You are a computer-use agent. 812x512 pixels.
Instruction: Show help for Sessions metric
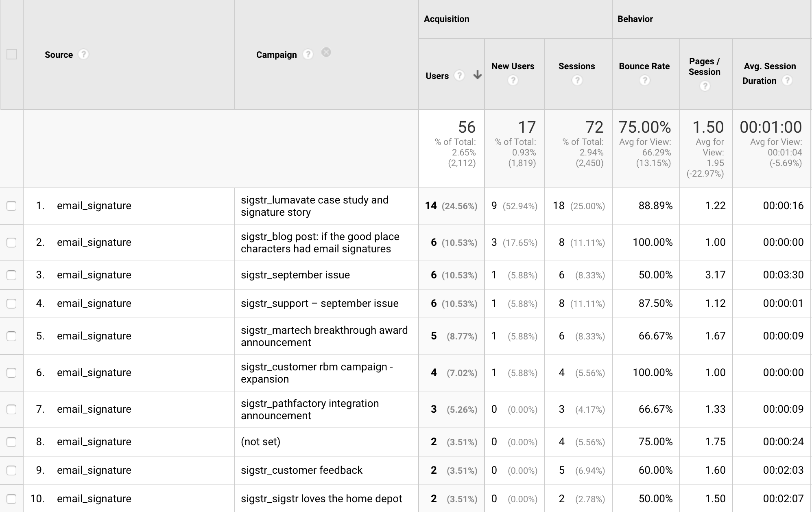(577, 81)
